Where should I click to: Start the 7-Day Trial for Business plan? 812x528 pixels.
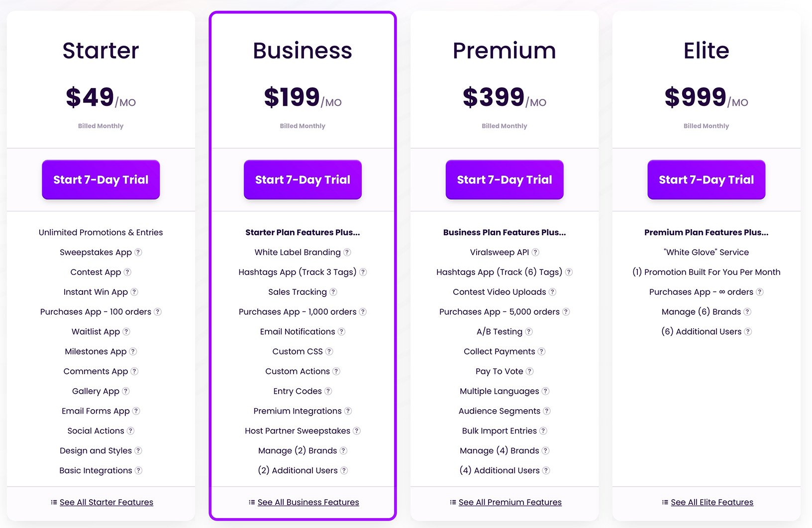(303, 180)
